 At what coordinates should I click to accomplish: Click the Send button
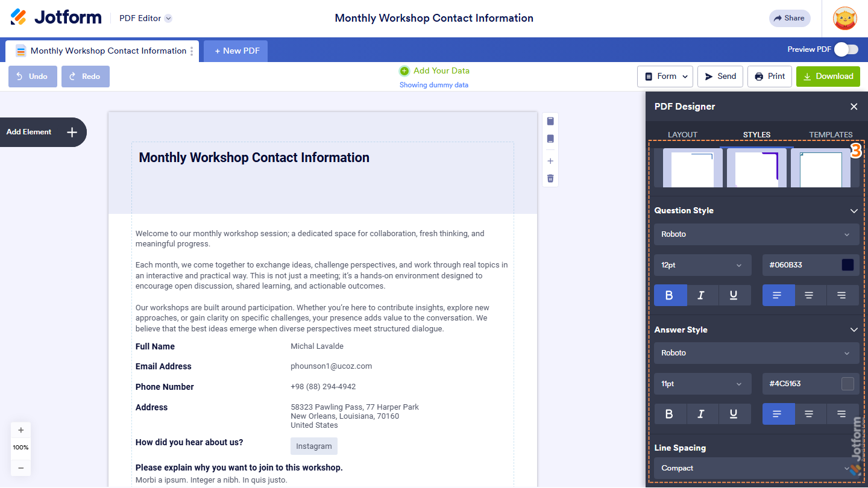pyautogui.click(x=720, y=77)
